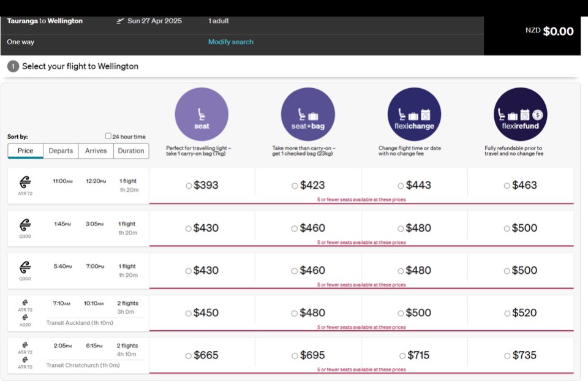588x386 pixels.
Task: Click the flexichange fare circle icon
Action: pyautogui.click(x=414, y=115)
